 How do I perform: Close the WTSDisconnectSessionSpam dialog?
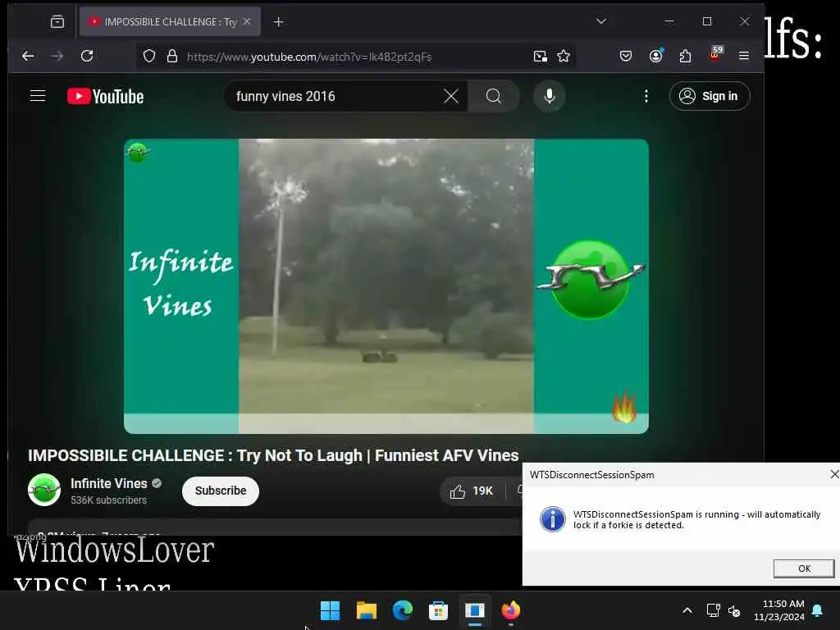point(833,475)
